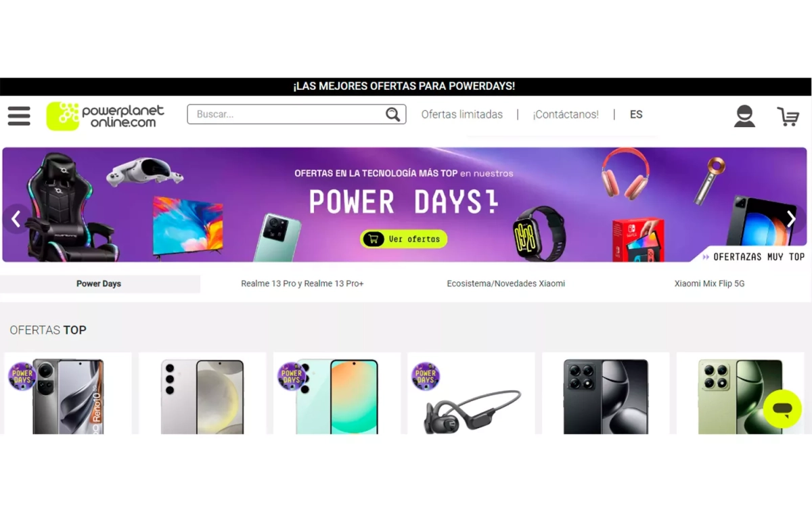Open the green Xiaomi phone product thumbnail
This screenshot has height=512, width=812.
click(x=740, y=394)
